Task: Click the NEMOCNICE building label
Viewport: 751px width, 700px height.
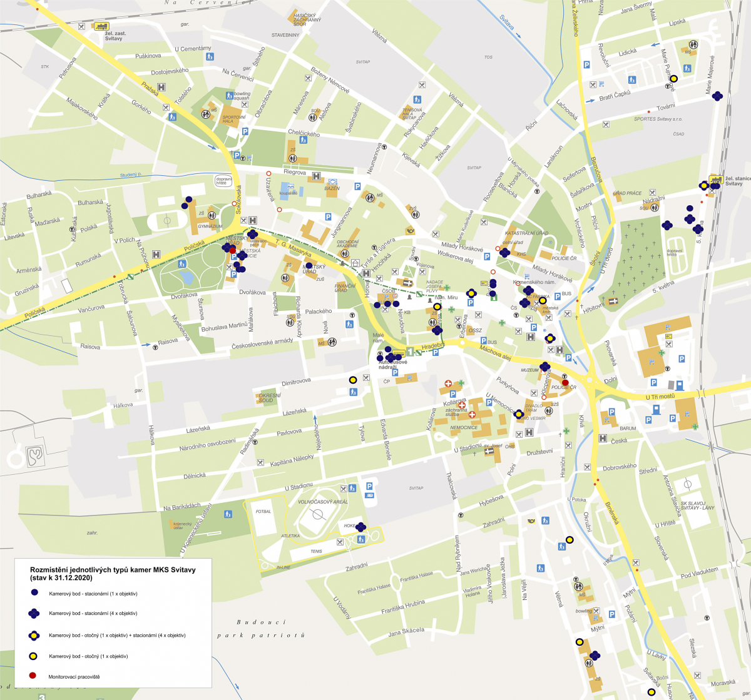Action: (464, 428)
